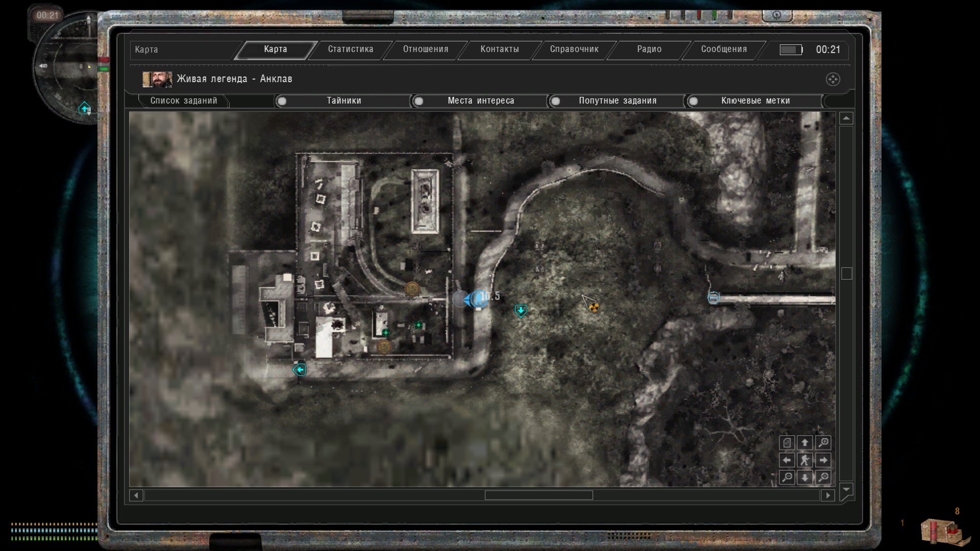Go to the Контакты tab
980x551 pixels.
[500, 49]
